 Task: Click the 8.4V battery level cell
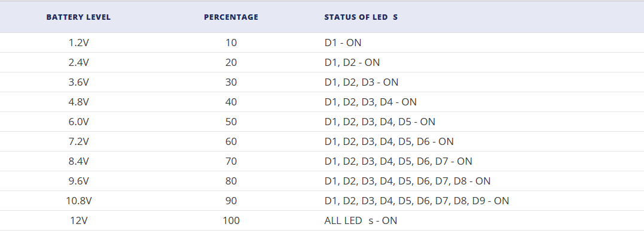pyautogui.click(x=78, y=161)
